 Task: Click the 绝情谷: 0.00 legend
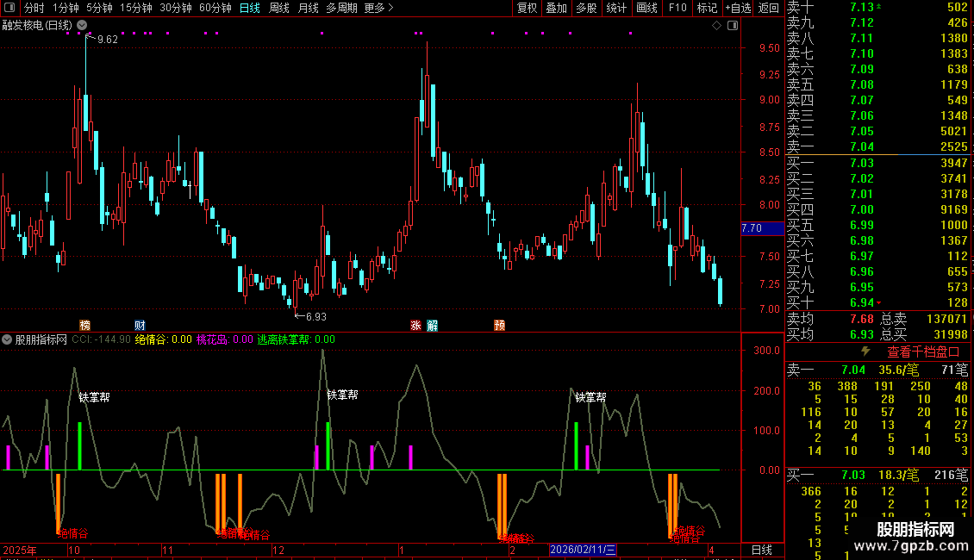(x=164, y=339)
